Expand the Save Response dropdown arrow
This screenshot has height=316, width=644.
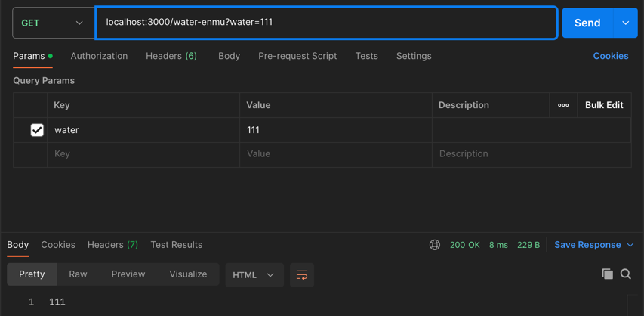click(630, 245)
